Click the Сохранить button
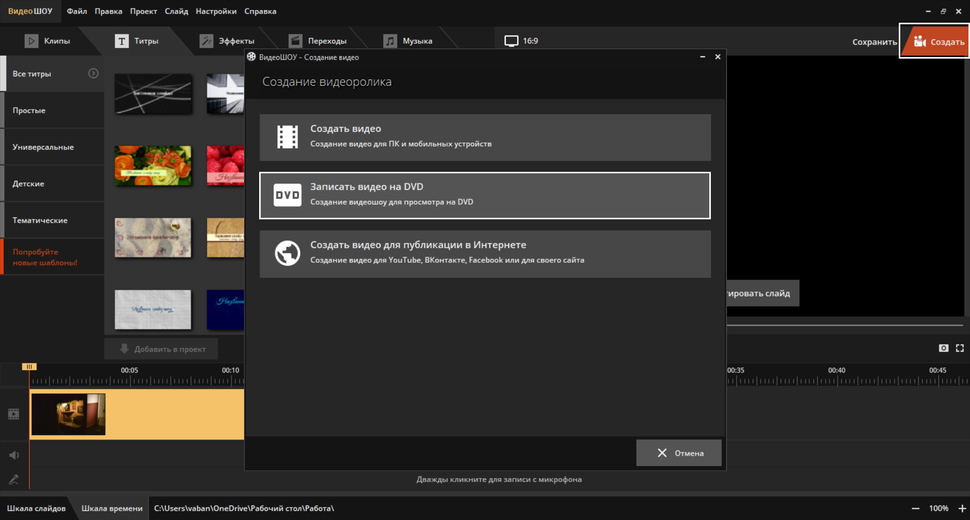970x520 pixels. coord(874,42)
